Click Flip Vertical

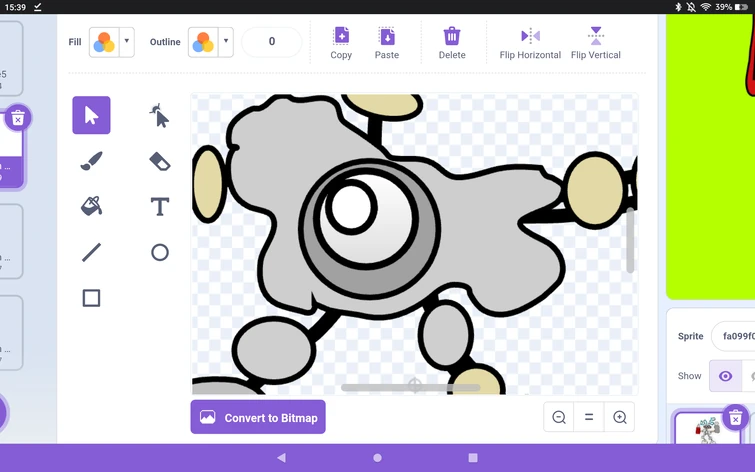click(x=596, y=43)
